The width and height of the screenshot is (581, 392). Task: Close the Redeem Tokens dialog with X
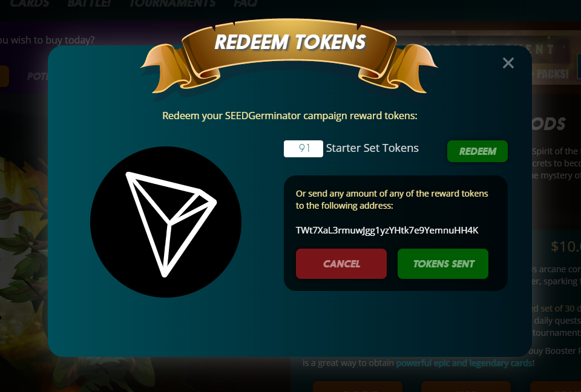(x=508, y=63)
